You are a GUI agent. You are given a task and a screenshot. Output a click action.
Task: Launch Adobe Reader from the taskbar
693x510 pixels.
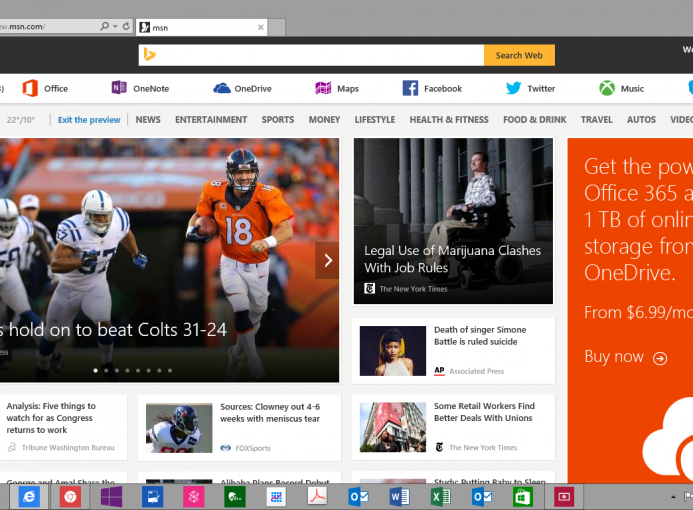pos(317,497)
